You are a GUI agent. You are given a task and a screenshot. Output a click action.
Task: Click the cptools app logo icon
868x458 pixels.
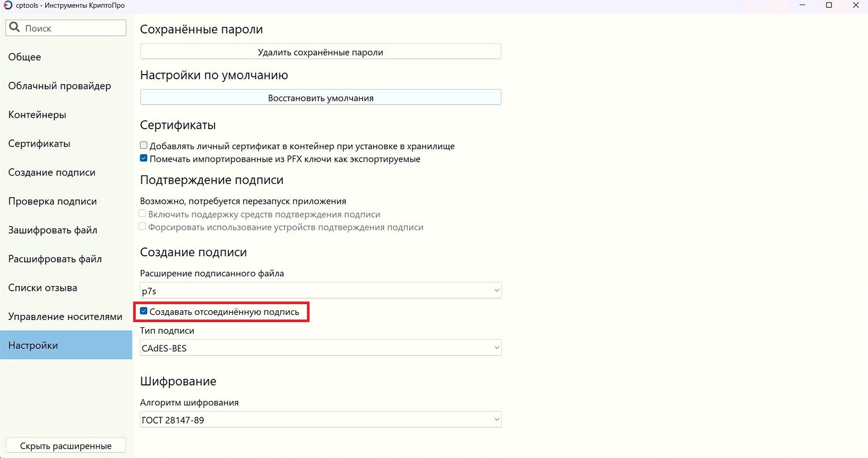(x=8, y=5)
